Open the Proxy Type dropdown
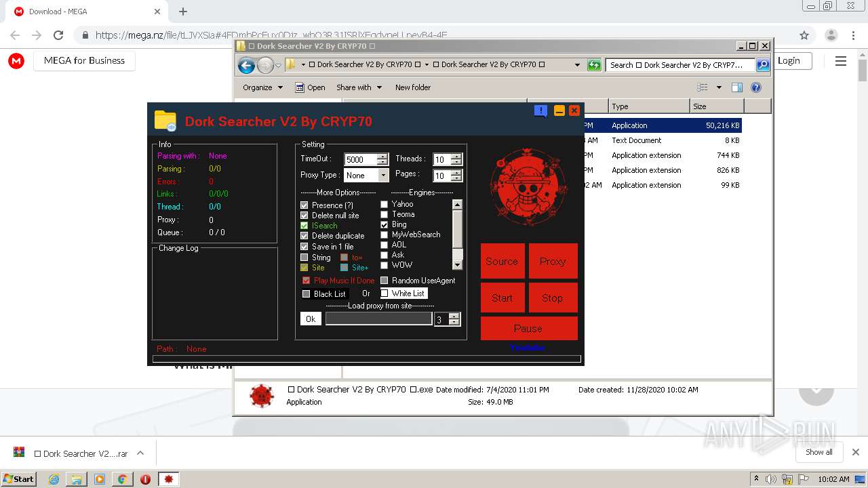 pyautogui.click(x=383, y=175)
